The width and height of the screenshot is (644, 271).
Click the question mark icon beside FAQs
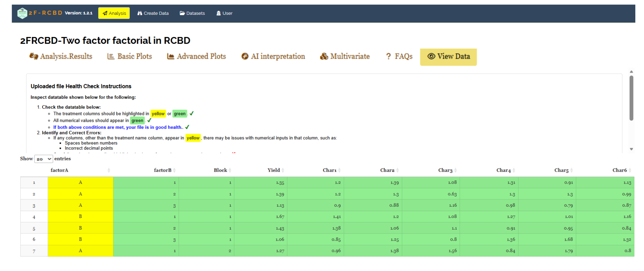coord(388,57)
